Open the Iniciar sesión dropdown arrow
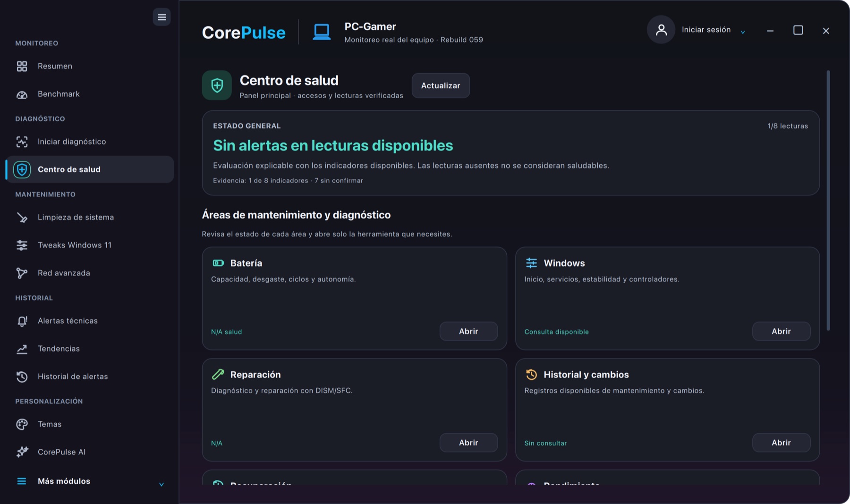Image resolution: width=850 pixels, height=504 pixels. [x=743, y=32]
